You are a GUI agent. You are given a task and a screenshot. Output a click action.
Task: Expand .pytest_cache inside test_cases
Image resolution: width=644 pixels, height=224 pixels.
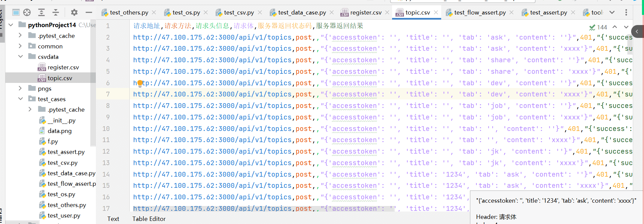click(x=30, y=109)
